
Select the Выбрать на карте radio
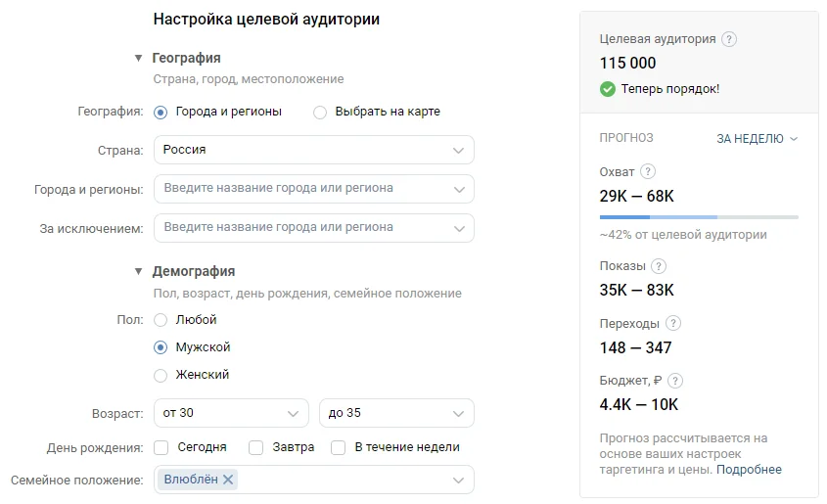click(320, 113)
